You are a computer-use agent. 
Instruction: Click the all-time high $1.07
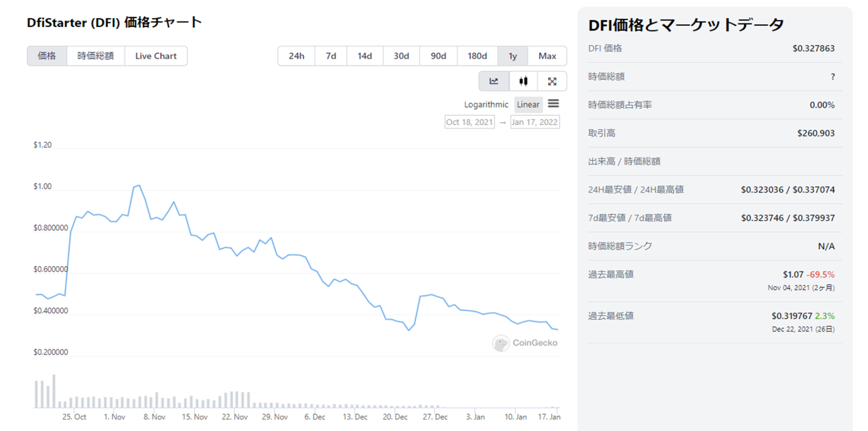(793, 274)
